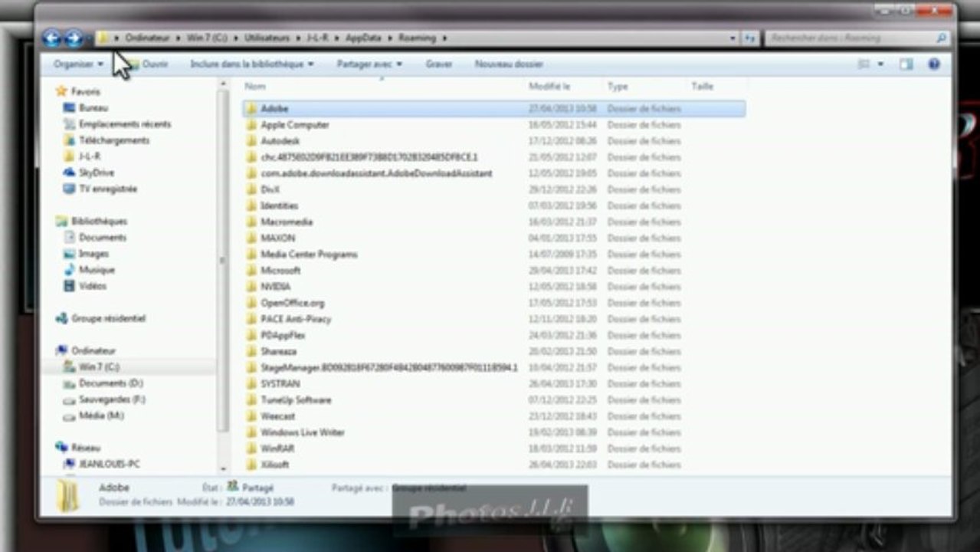Open TV enregistrée in sidebar
The width and height of the screenshot is (980, 552).
(108, 189)
